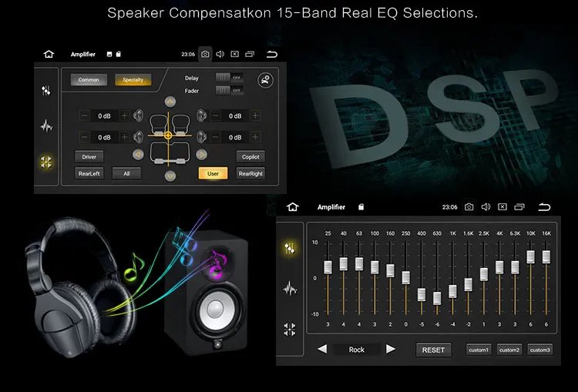
Task: Choose the RearLeft position preset
Action: click(89, 173)
